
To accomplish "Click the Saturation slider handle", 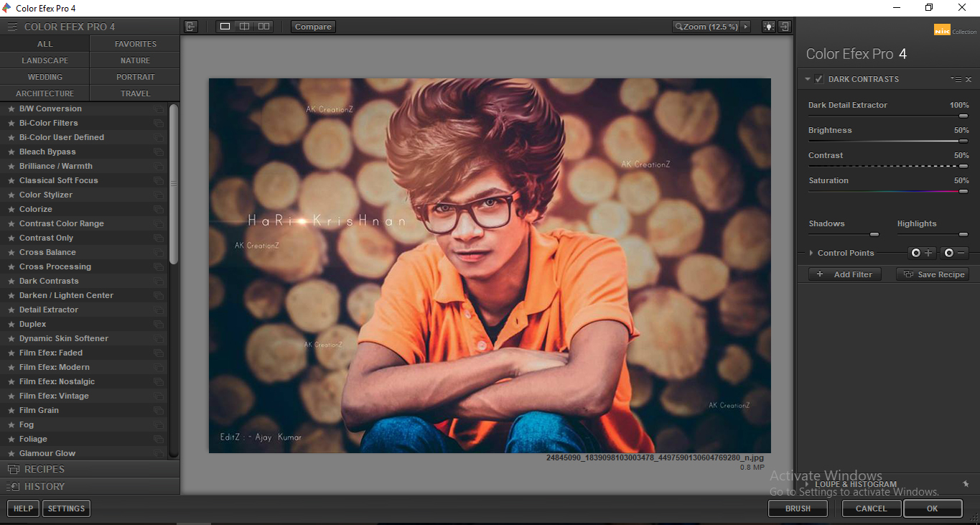I will pyautogui.click(x=963, y=191).
